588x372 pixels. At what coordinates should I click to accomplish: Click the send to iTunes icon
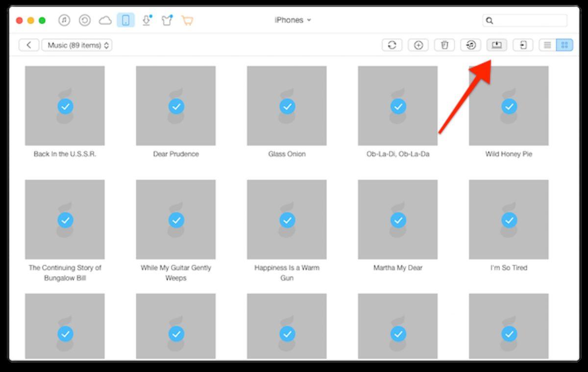pos(470,45)
